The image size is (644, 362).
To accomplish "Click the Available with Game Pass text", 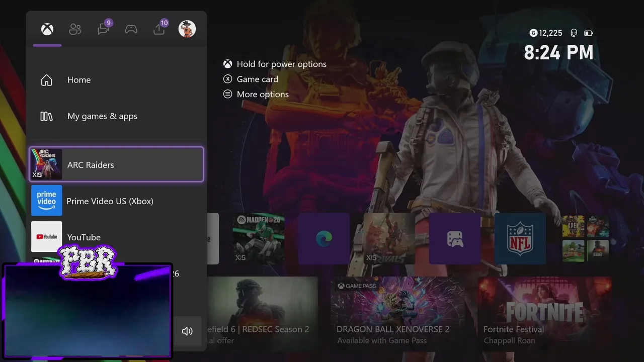I will pyautogui.click(x=382, y=340).
